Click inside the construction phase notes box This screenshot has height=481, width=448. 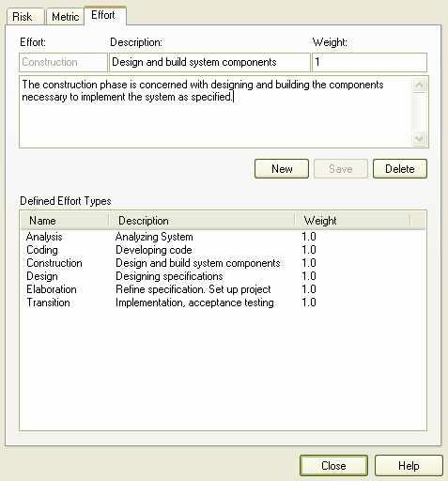click(x=216, y=112)
